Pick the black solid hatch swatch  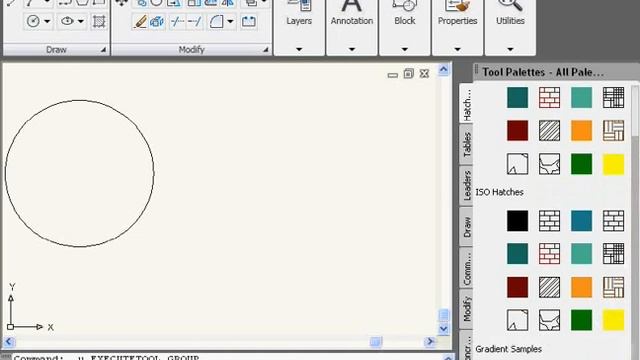[x=518, y=221]
